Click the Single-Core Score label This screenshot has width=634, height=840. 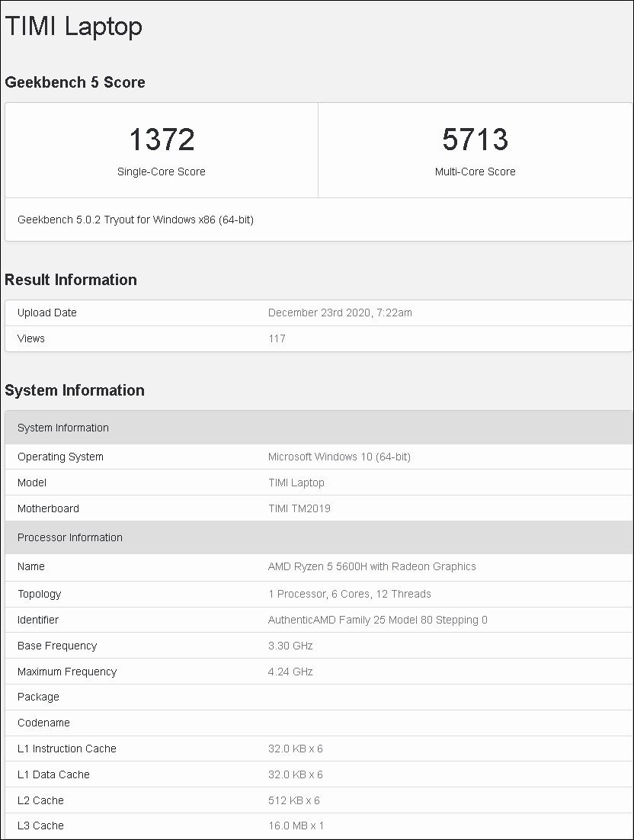[x=162, y=172]
